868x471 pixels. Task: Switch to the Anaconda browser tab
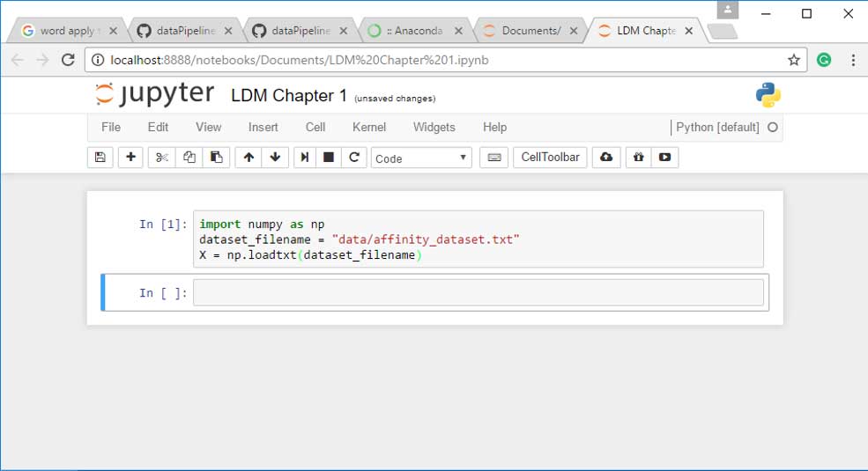pyautogui.click(x=412, y=31)
